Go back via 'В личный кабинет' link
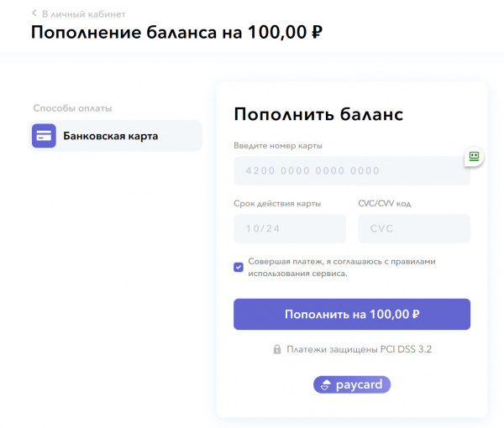The width and height of the screenshot is (504, 428). pyautogui.click(x=83, y=13)
